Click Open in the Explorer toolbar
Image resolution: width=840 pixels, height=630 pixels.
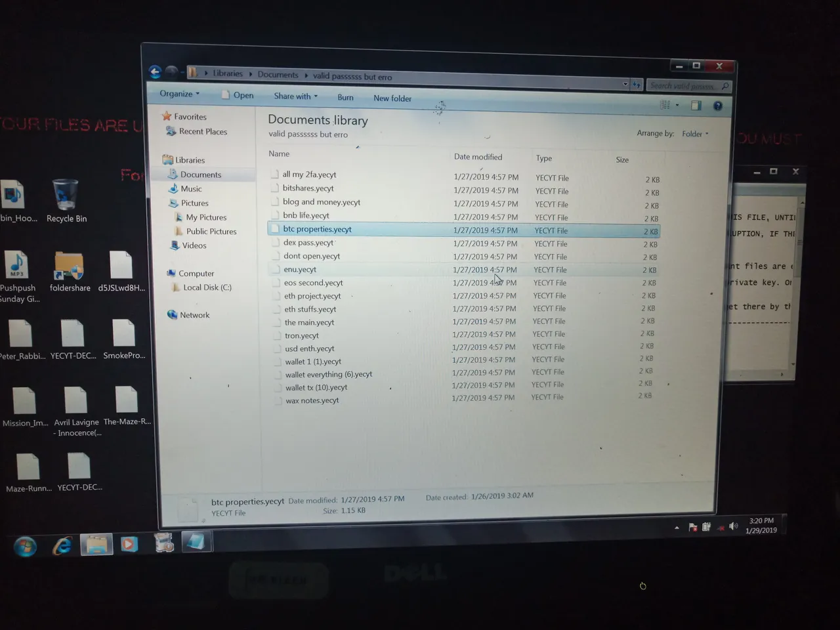coord(238,95)
